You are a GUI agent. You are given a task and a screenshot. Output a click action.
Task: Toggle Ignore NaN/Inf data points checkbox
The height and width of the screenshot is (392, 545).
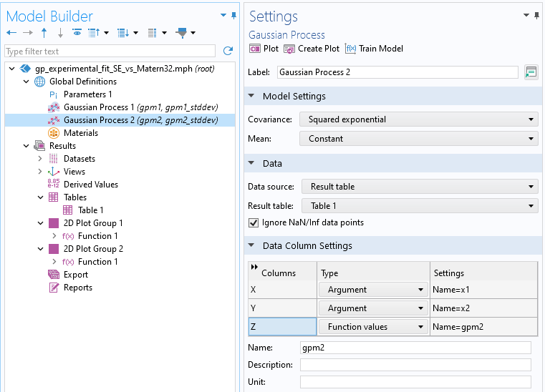[254, 222]
